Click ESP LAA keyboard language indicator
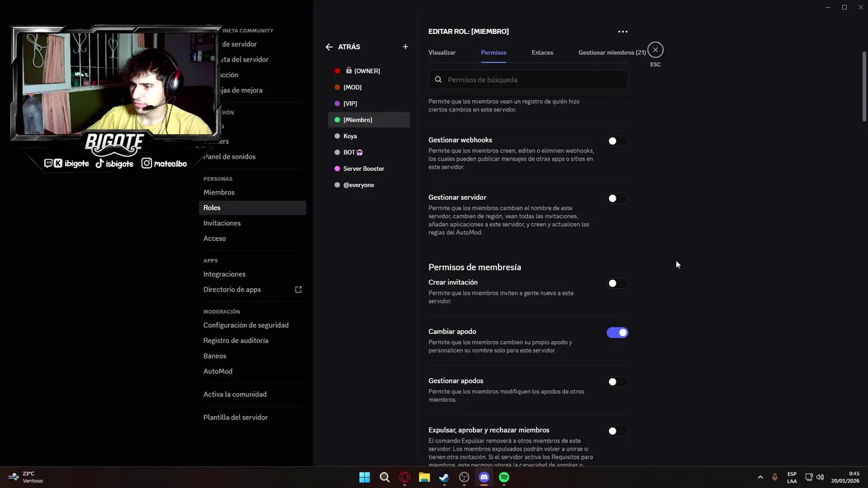 pyautogui.click(x=792, y=477)
